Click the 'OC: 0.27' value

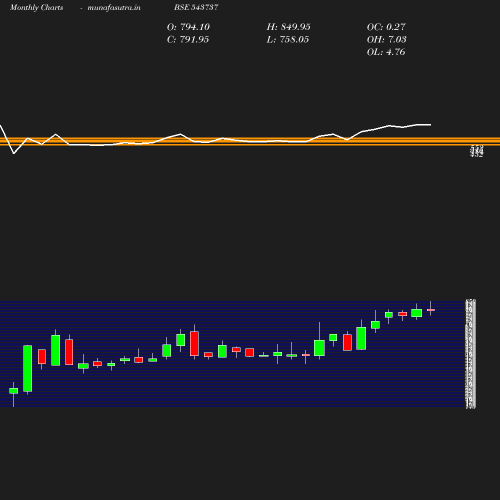coord(386,27)
